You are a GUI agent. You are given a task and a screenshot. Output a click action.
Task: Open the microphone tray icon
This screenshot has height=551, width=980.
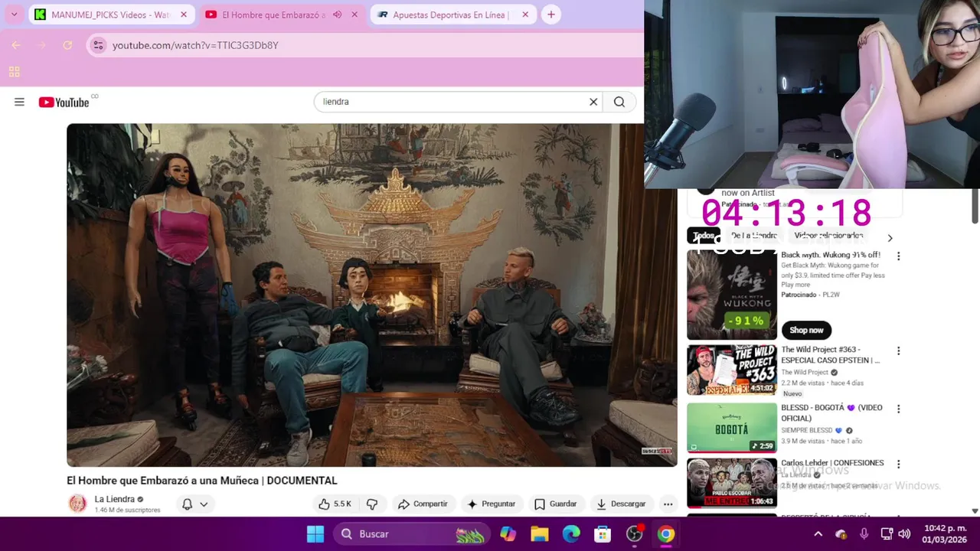coord(864,534)
